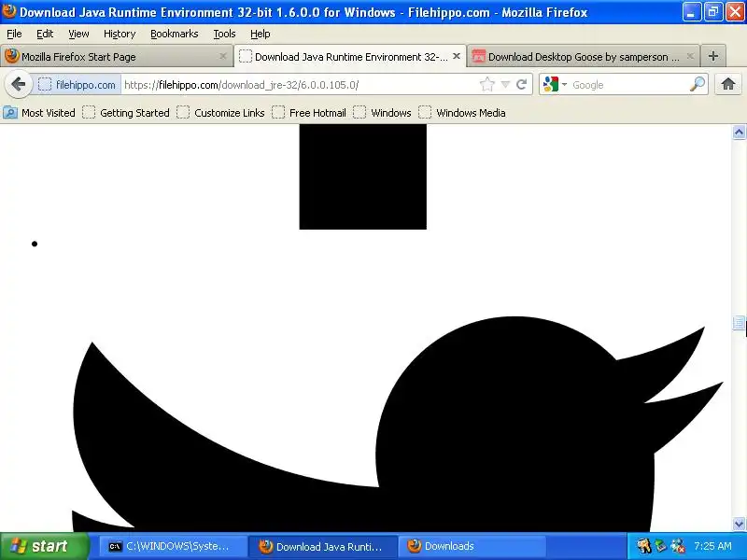
Task: Click the scrollbar down arrow
Action: [739, 524]
